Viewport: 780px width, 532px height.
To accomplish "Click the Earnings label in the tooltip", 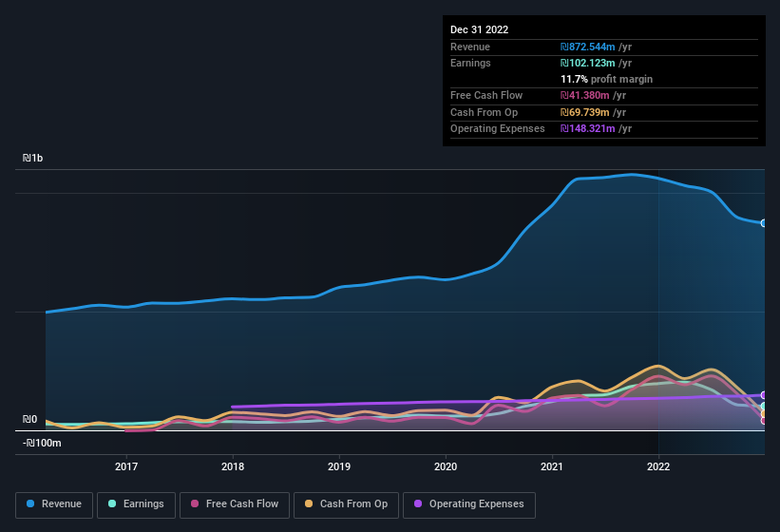I will coord(470,63).
